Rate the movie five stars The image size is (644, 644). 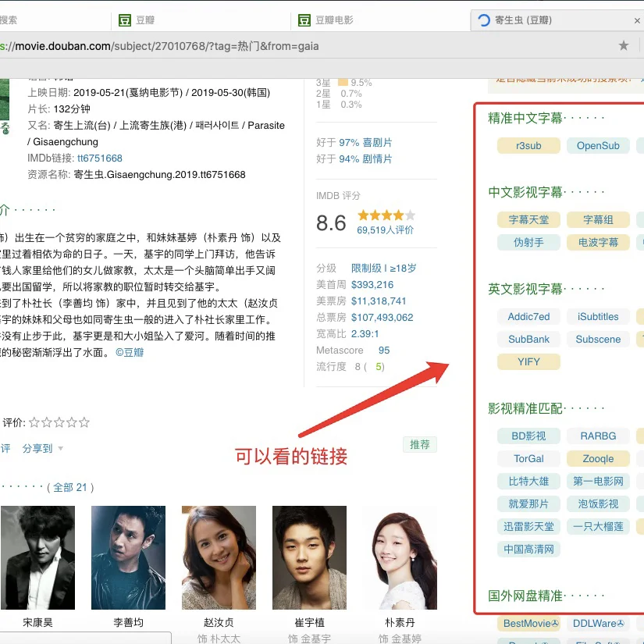[84, 422]
